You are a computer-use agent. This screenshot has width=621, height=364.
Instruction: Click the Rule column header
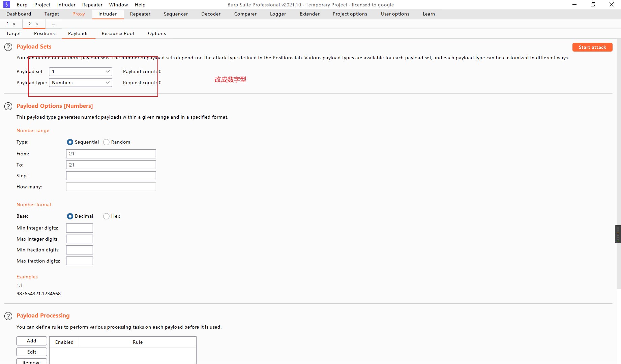tap(138, 342)
